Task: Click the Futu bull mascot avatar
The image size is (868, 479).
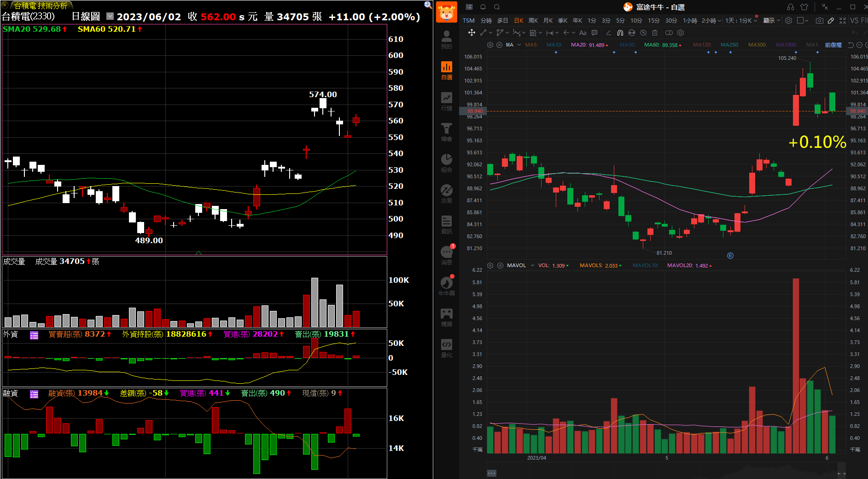Action: [x=446, y=12]
